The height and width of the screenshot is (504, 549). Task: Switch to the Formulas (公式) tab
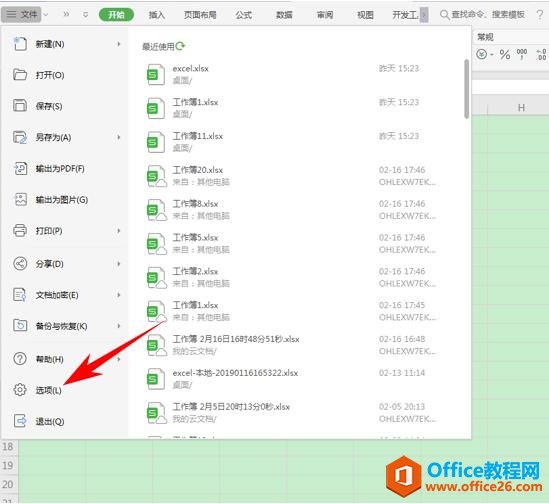[244, 15]
